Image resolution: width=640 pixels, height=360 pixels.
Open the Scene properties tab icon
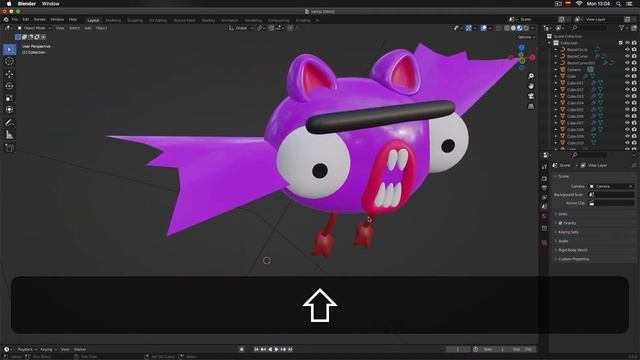[x=544, y=207]
